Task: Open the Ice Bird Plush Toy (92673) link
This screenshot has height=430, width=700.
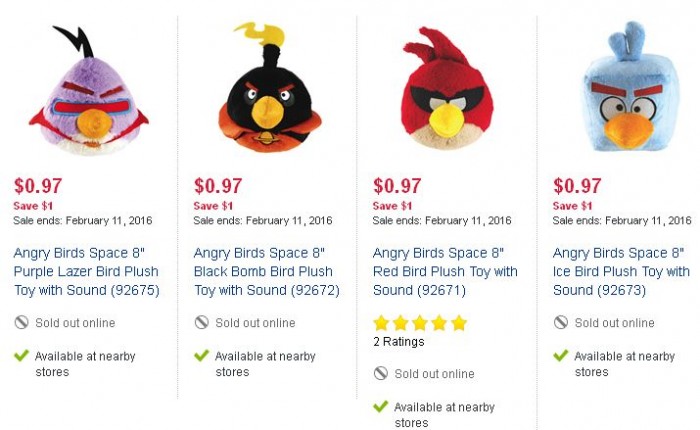Action: point(621,271)
